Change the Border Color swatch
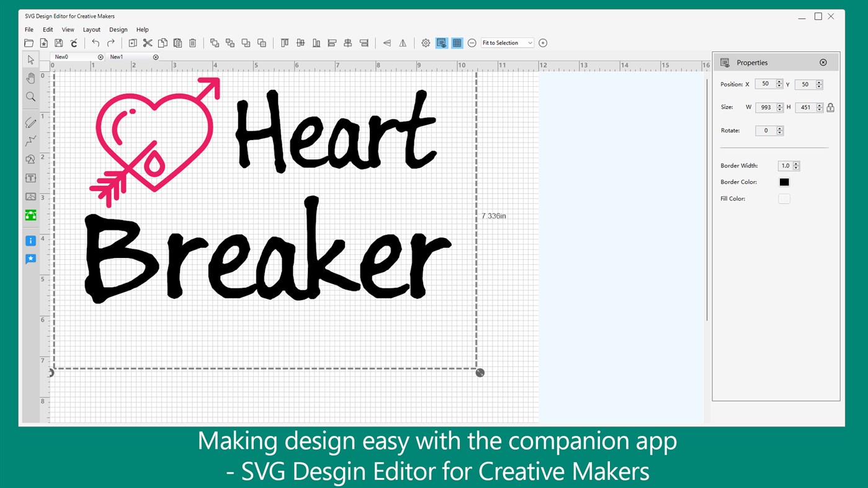This screenshot has width=868, height=488. click(784, 182)
